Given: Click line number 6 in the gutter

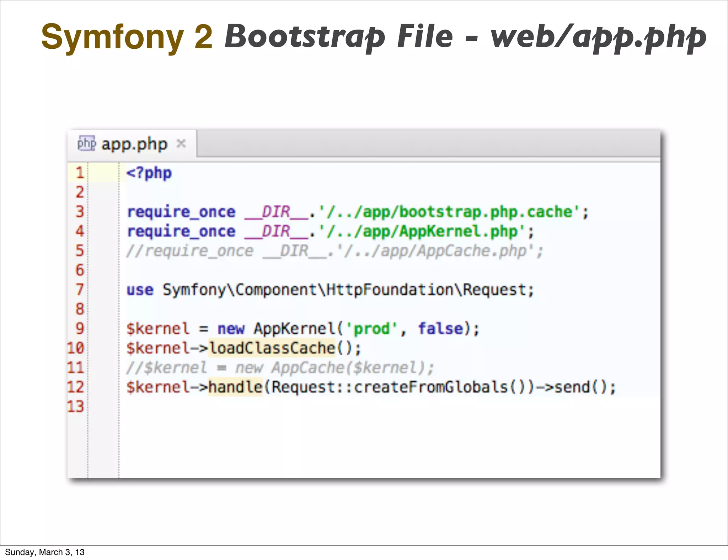Looking at the screenshot, I should click(80, 270).
